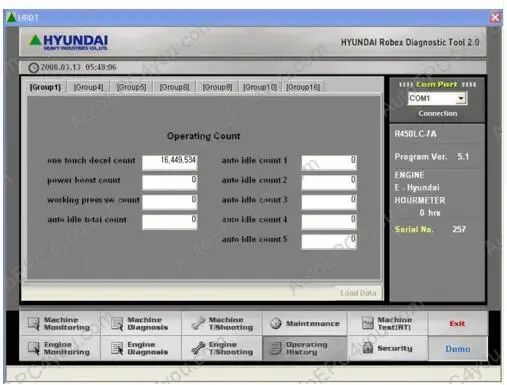
Task: Click the Machine Monitoring icon
Action: tap(34, 324)
